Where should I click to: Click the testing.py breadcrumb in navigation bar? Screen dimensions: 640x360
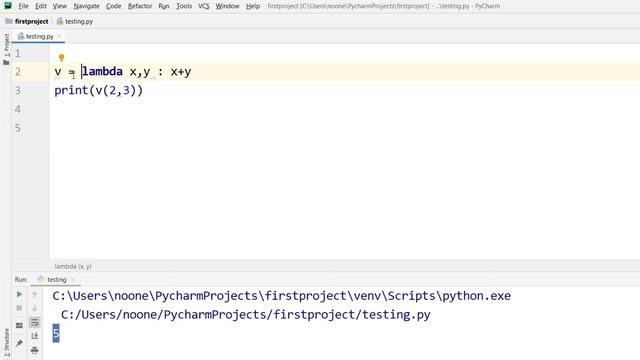pos(75,21)
